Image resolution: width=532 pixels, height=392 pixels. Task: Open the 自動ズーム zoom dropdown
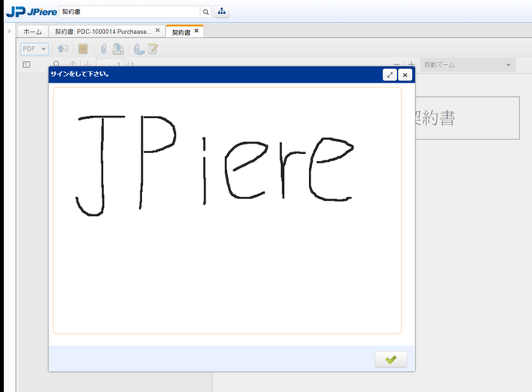coord(468,65)
